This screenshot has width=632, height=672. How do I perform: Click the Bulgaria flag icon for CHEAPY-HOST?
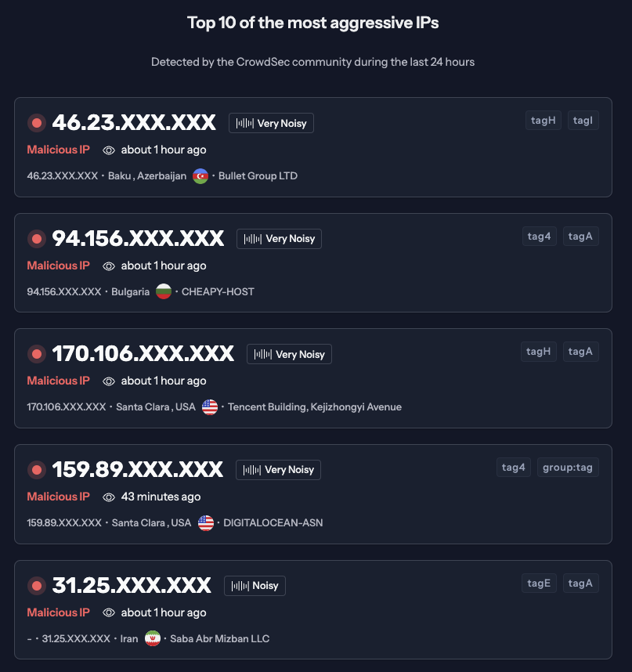[163, 291]
